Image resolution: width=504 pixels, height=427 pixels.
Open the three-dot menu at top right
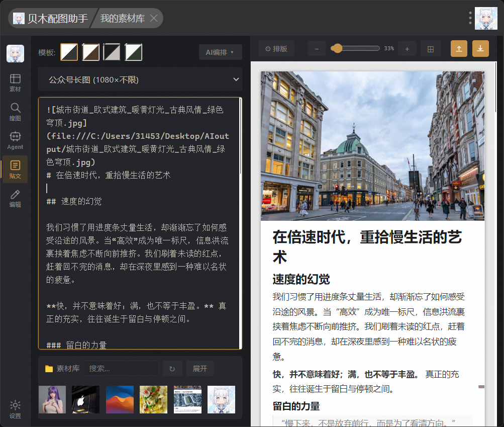[470, 18]
